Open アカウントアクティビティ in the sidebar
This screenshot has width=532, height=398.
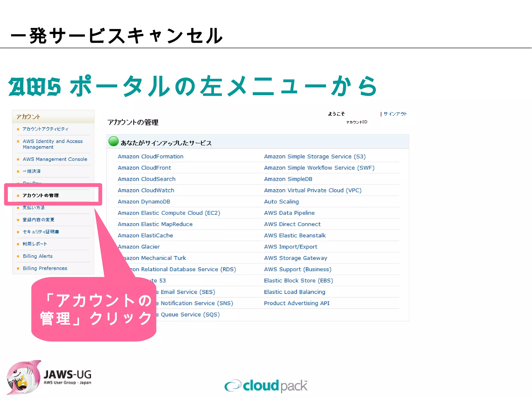pyautogui.click(x=45, y=129)
